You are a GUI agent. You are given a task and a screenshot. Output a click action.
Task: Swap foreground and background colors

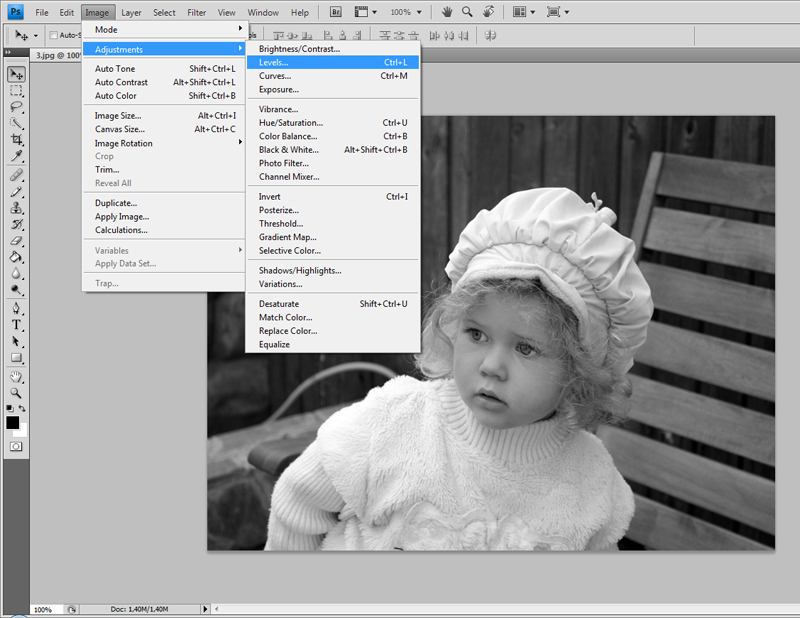[x=24, y=409]
